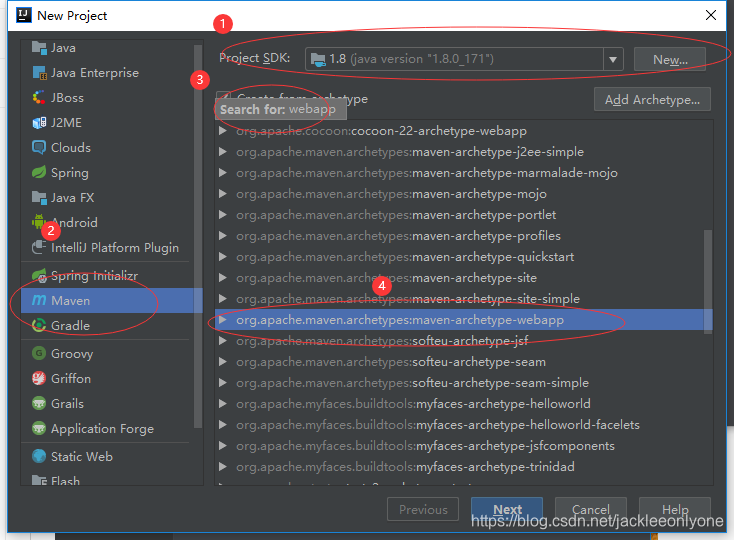This screenshot has width=734, height=540.
Task: Click the Add Archetype... button
Action: click(x=652, y=99)
